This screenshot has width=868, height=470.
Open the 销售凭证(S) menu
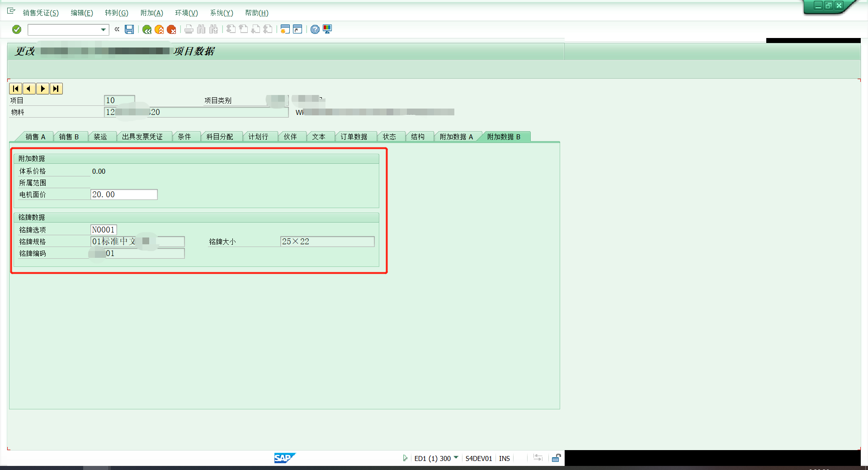pyautogui.click(x=41, y=13)
